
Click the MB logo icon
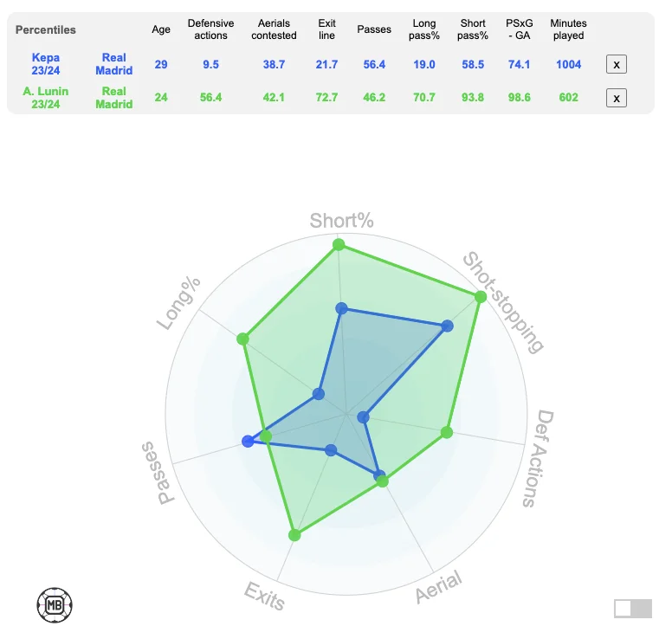click(54, 604)
